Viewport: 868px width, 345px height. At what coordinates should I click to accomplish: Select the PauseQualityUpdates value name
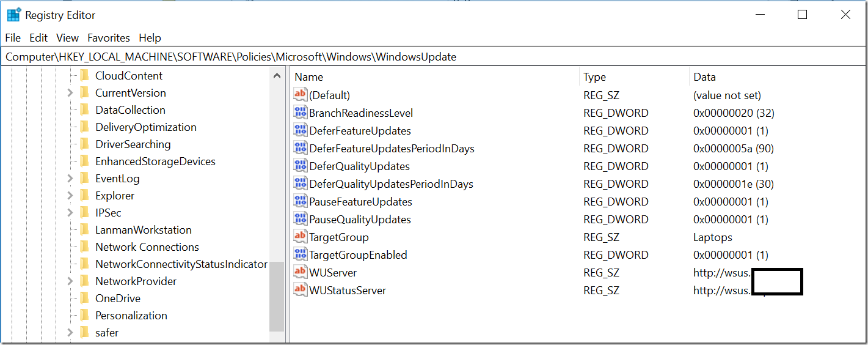pyautogui.click(x=360, y=220)
